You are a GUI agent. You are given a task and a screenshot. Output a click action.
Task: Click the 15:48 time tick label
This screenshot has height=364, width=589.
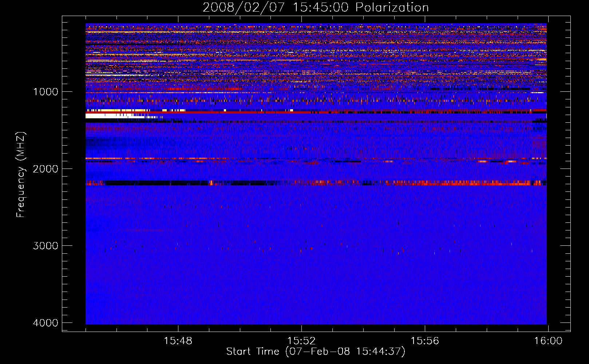click(x=178, y=341)
